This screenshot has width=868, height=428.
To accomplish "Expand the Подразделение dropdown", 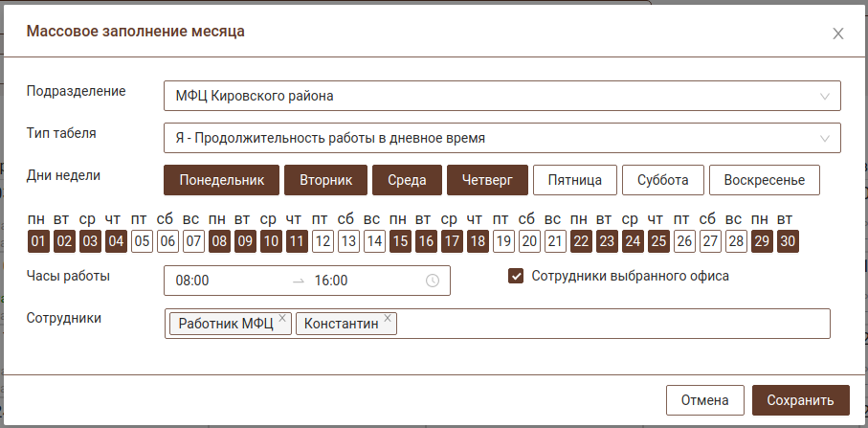I will (501, 96).
